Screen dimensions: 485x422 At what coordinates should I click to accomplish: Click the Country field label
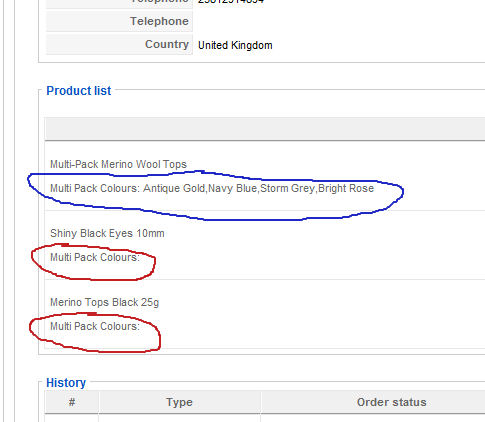167,44
